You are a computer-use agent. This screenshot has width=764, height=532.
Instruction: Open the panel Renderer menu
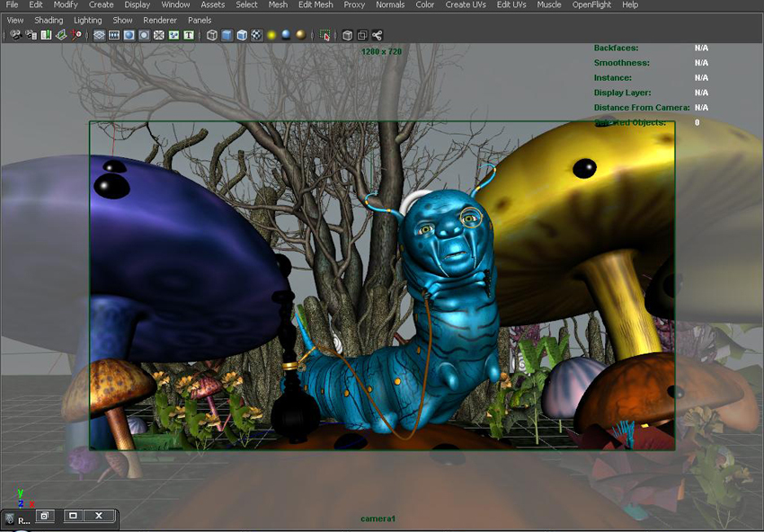click(x=160, y=21)
